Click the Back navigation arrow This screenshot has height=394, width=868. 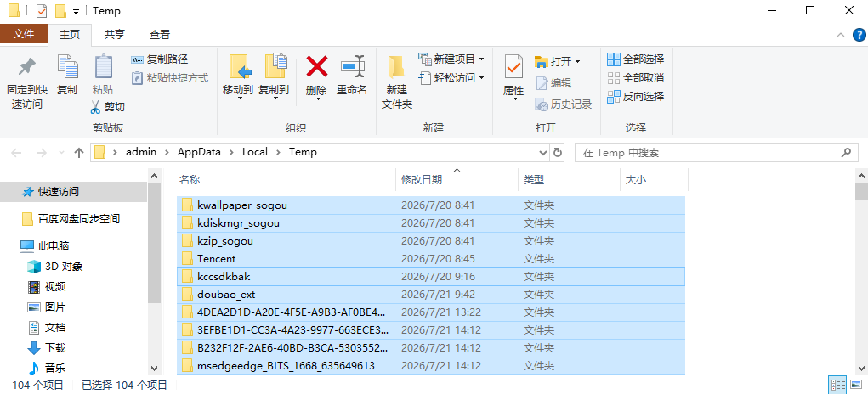(16, 153)
